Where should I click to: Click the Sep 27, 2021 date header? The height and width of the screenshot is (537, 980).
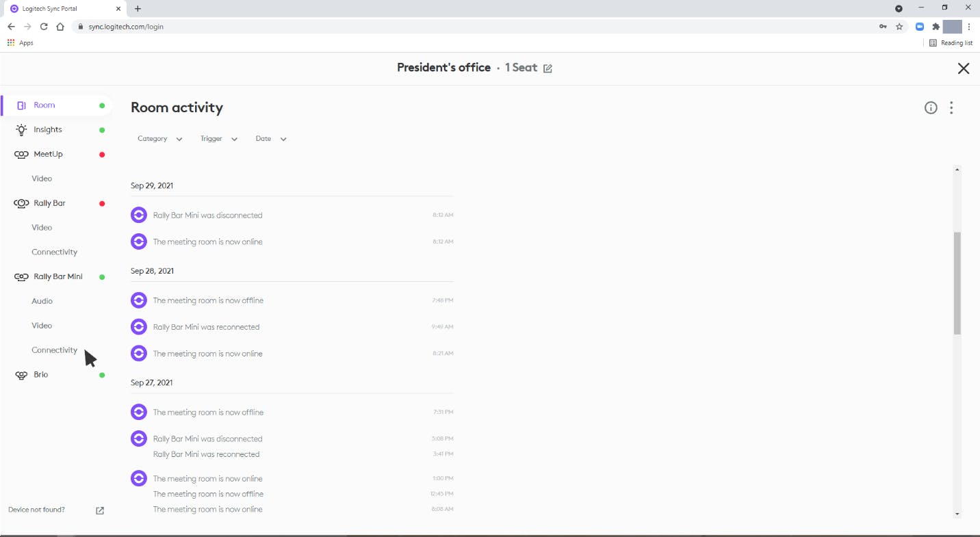152,383
